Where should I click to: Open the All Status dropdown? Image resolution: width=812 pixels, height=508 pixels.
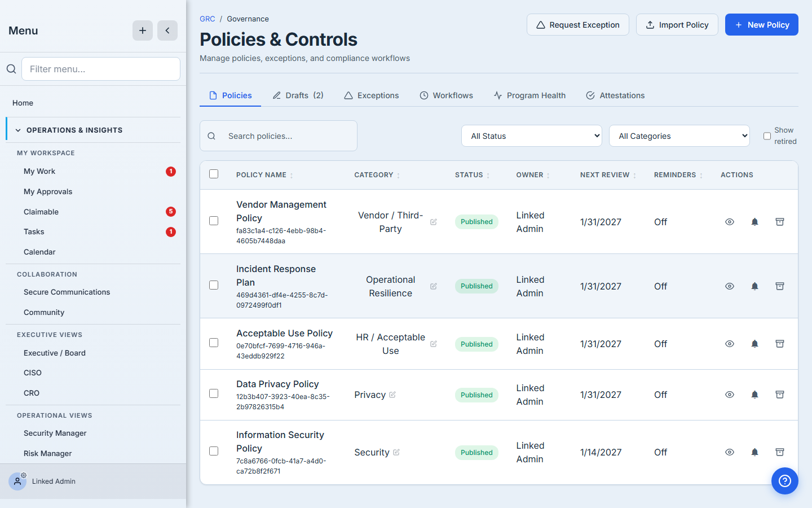coord(532,136)
